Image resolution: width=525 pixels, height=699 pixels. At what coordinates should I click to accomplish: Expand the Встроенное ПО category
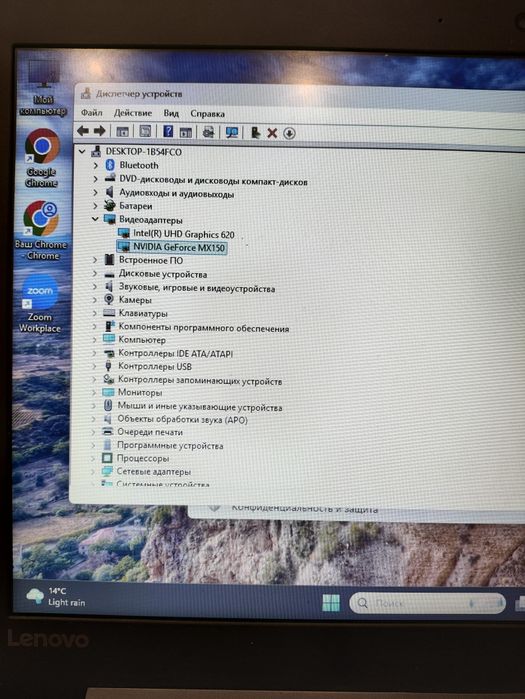(x=95, y=259)
